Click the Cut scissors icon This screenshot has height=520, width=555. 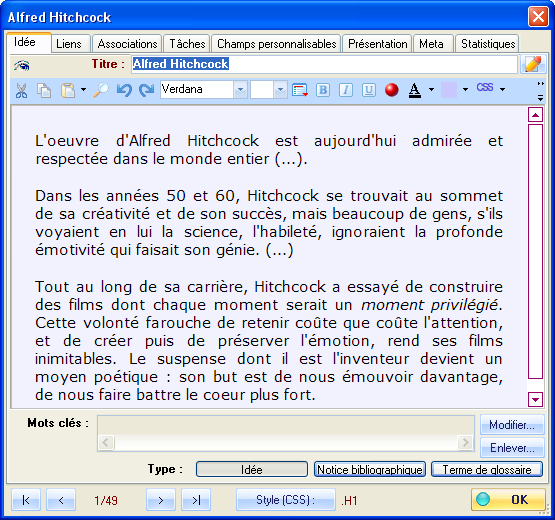pyautogui.click(x=22, y=91)
